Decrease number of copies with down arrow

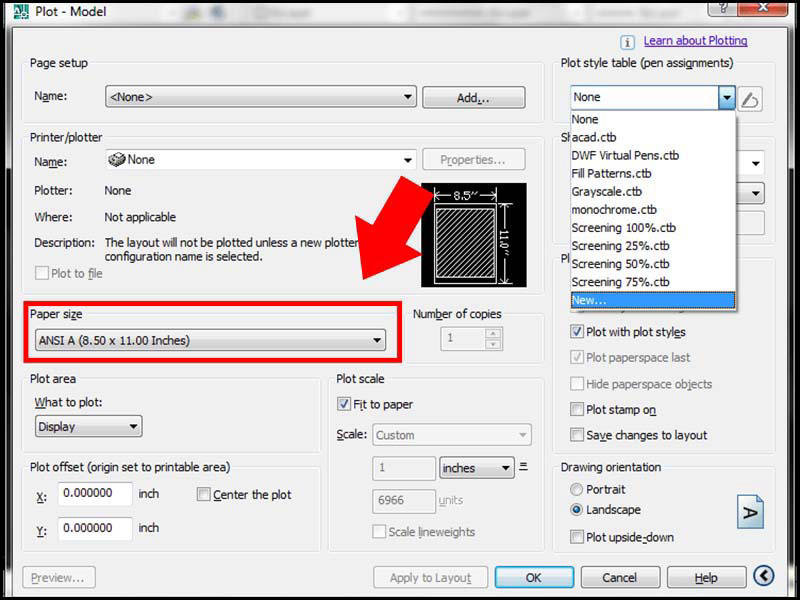tap(493, 344)
